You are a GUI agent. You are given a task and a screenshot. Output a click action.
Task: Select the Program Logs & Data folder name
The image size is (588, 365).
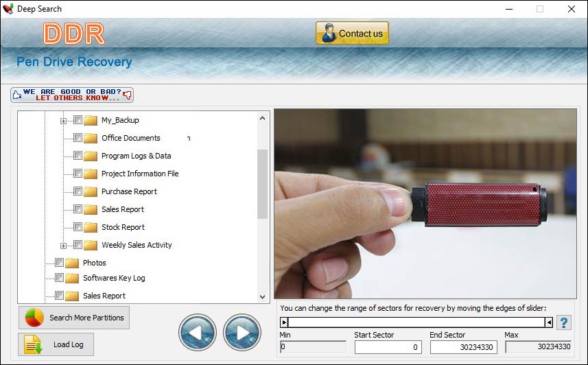[136, 156]
